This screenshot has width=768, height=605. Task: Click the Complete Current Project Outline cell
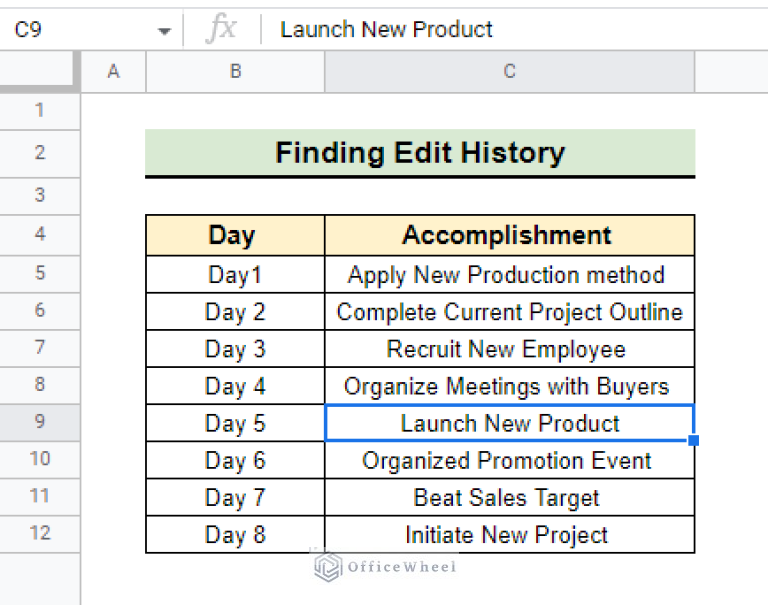coord(509,312)
